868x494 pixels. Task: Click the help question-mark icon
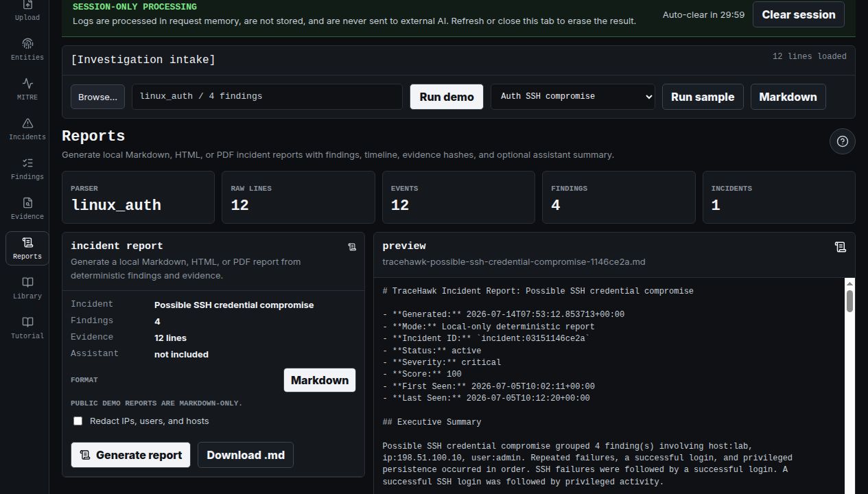[842, 141]
